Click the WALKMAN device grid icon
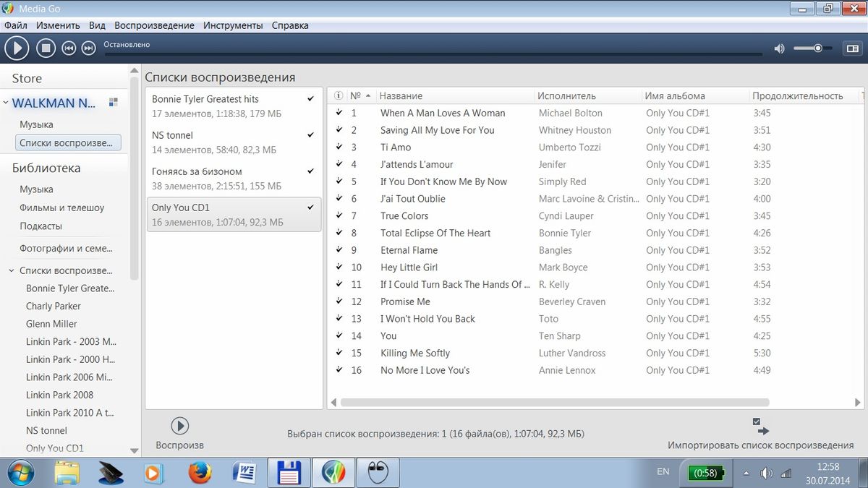The height and width of the screenshot is (488, 868). pyautogui.click(x=113, y=103)
